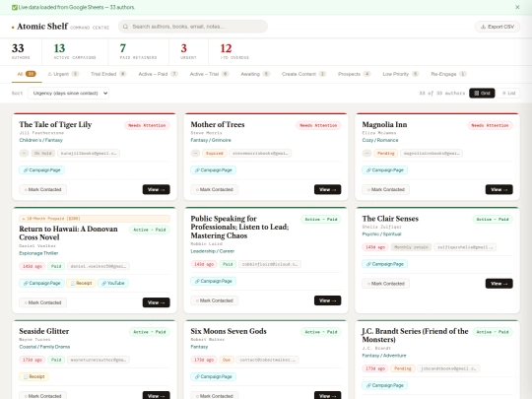Mark Six Moons Seven Gods as contacted

215,396
